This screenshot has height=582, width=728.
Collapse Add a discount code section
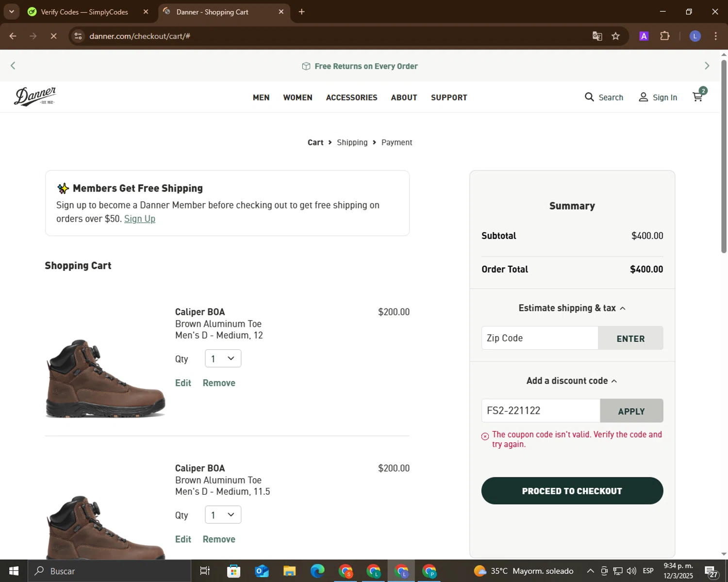tap(572, 381)
